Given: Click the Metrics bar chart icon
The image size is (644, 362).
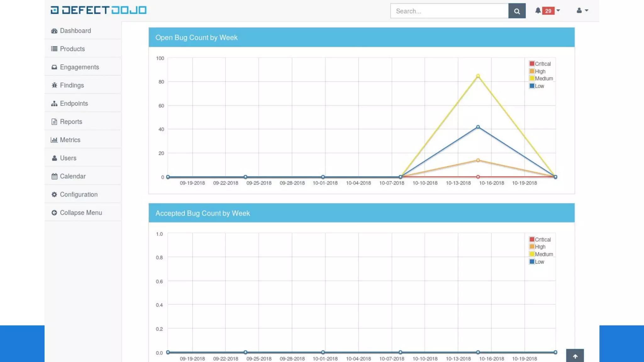Looking at the screenshot, I should coord(54,140).
